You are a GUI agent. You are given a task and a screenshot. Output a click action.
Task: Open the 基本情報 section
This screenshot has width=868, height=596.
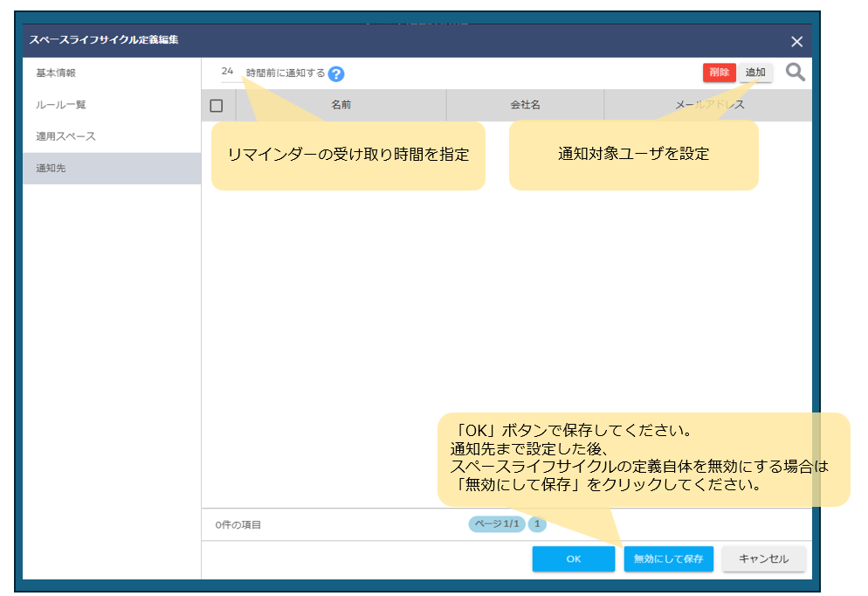click(x=56, y=73)
